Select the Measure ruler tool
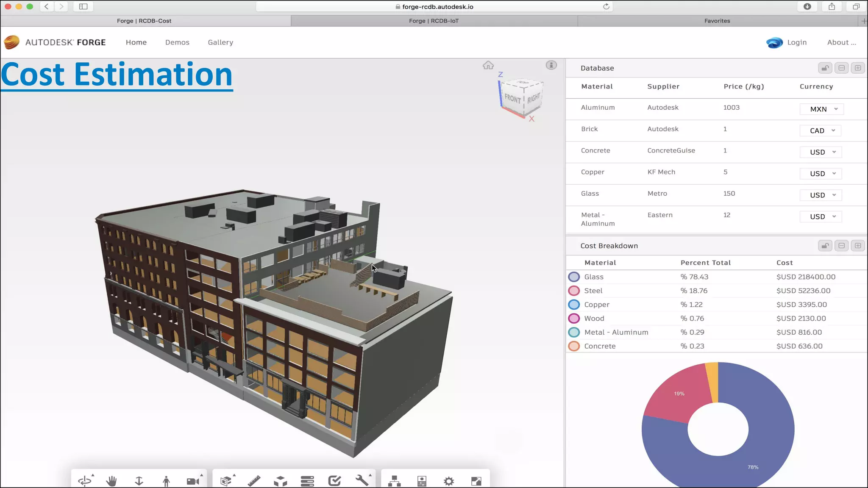The image size is (868, 488). coord(254,481)
